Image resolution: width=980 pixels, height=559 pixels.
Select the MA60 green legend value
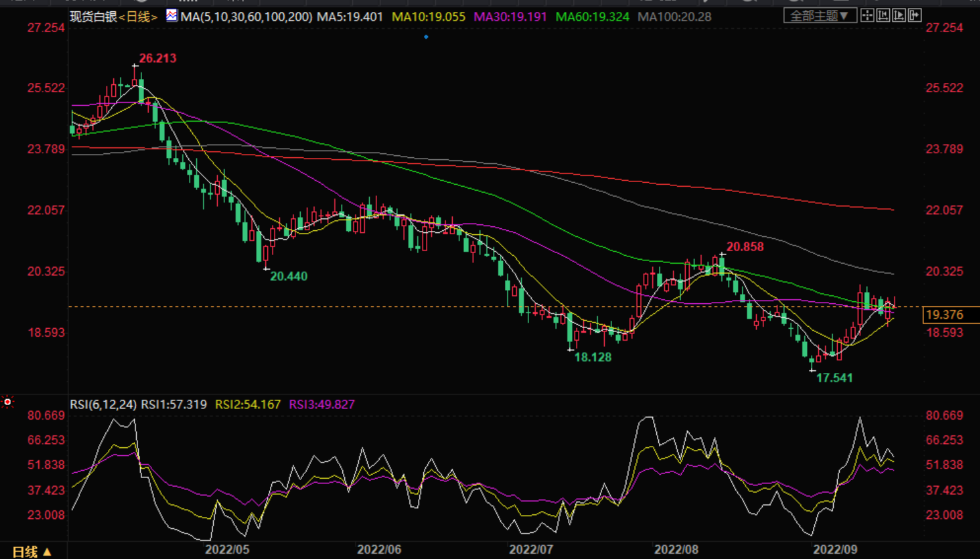tap(592, 17)
